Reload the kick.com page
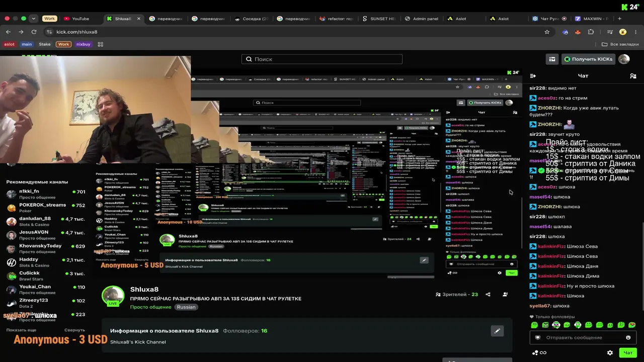The height and width of the screenshot is (362, 644). coord(34,32)
